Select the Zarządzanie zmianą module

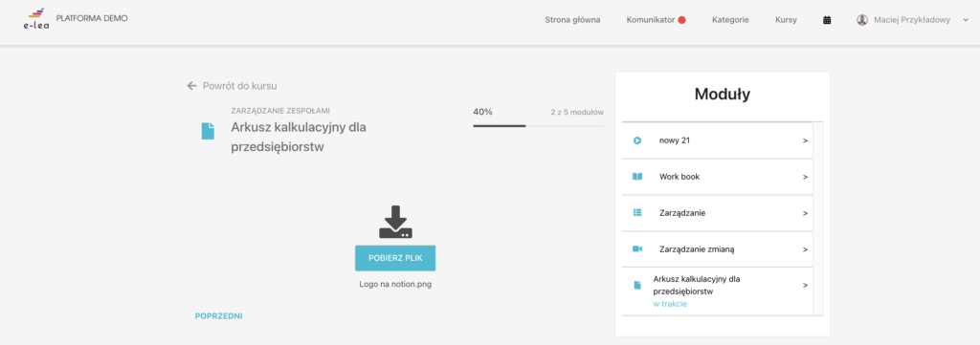click(718, 248)
